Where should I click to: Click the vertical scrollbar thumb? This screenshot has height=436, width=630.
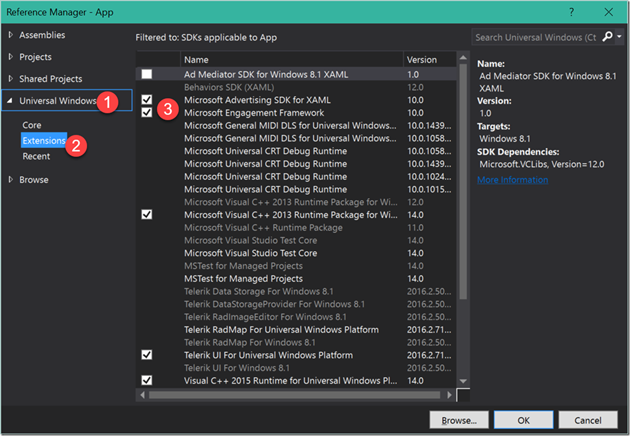pos(463,182)
